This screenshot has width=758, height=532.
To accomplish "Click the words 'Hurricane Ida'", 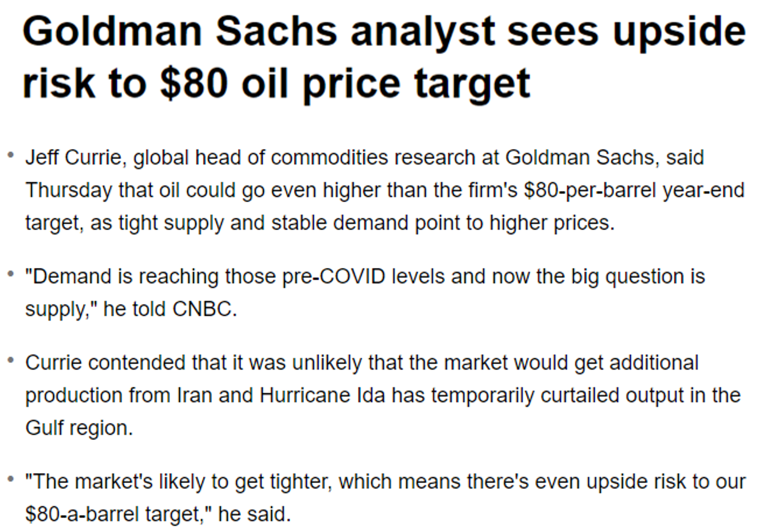I will (322, 395).
